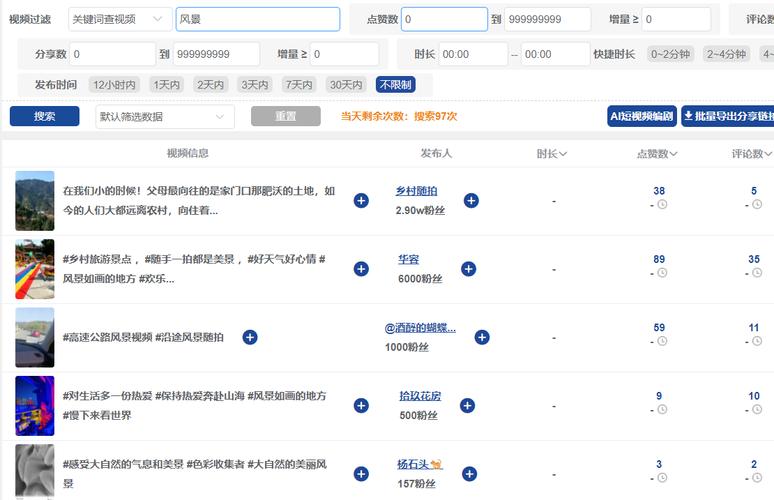Click plus icon next to 华容 publisher
Screen dimensions: 774x500
click(x=471, y=269)
